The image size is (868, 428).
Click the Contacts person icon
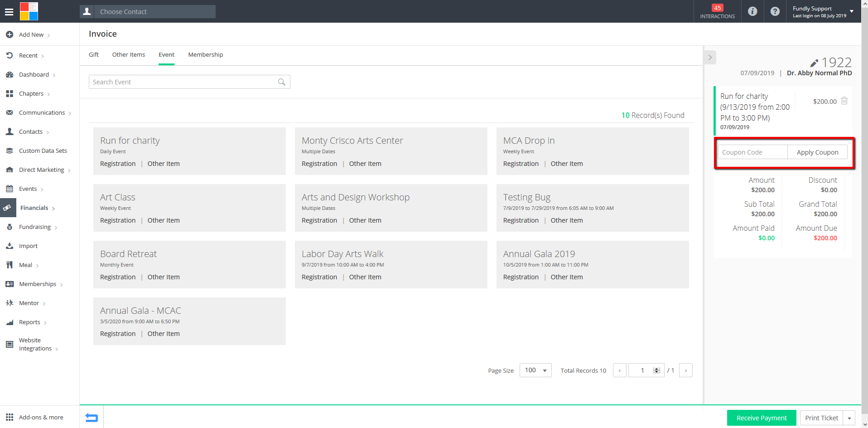click(10, 131)
